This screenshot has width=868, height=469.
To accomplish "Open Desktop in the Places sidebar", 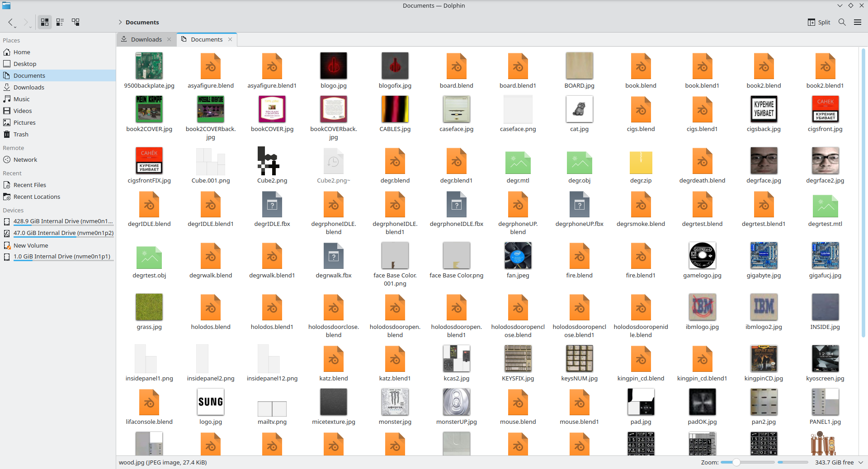I will coord(58,64).
